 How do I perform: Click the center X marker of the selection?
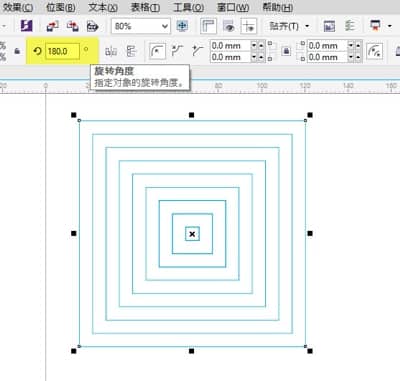(x=192, y=234)
